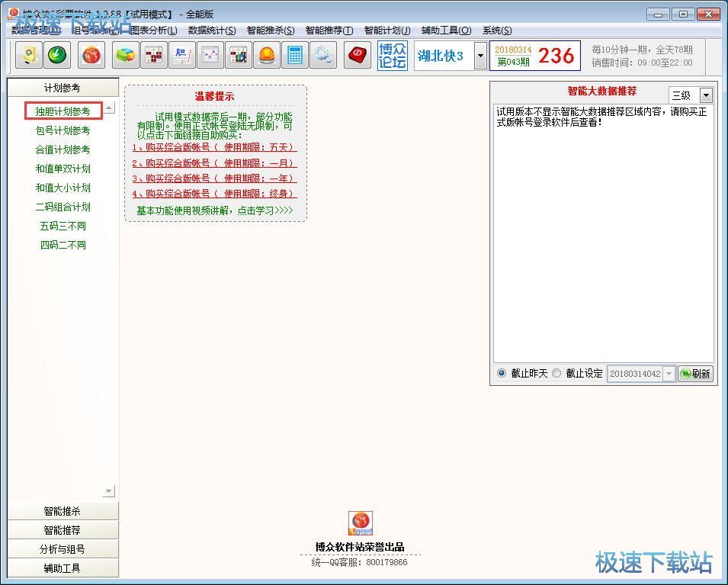Viewport: 728px width, 585px height.
Task: Expand the 辅助工具 sidebar section
Action: coord(63,568)
